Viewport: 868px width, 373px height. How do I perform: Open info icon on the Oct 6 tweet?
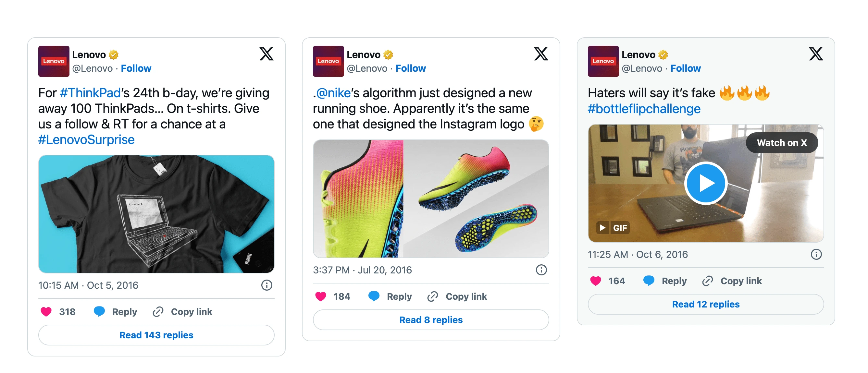tap(816, 254)
